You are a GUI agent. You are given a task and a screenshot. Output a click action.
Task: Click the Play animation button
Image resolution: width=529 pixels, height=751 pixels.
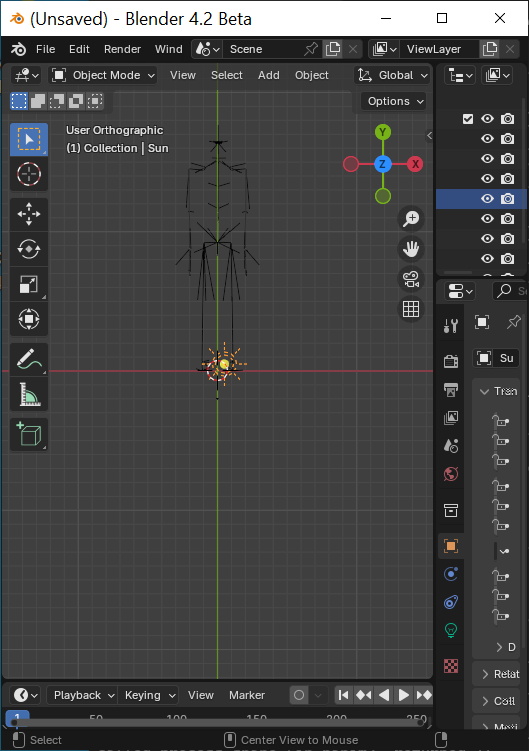(404, 695)
